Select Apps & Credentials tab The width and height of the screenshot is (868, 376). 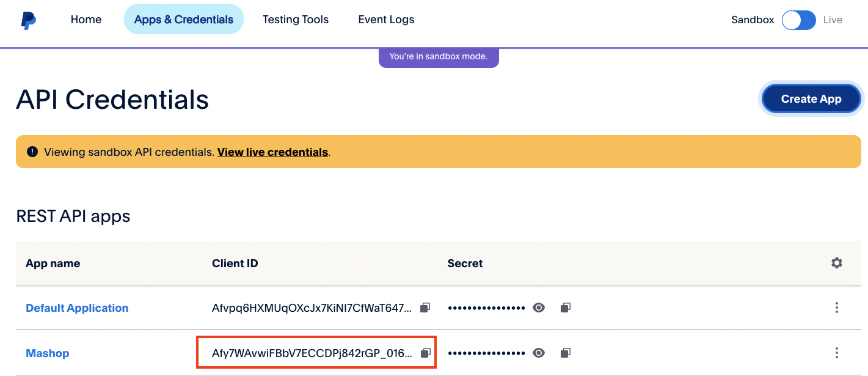[183, 20]
